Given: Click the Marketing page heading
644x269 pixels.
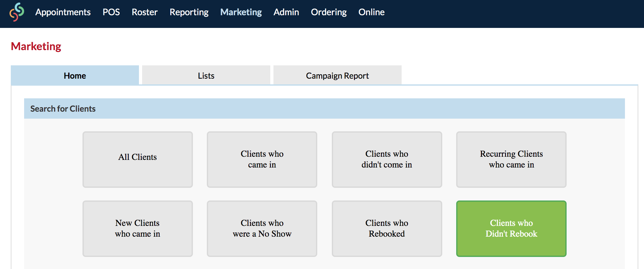Looking at the screenshot, I should pos(36,46).
